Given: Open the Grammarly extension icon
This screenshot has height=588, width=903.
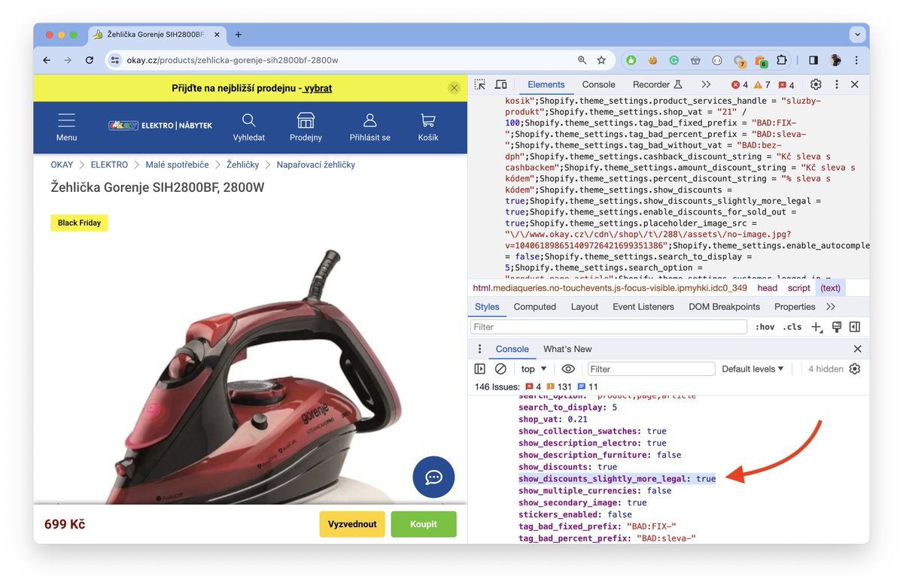Looking at the screenshot, I should [x=674, y=60].
